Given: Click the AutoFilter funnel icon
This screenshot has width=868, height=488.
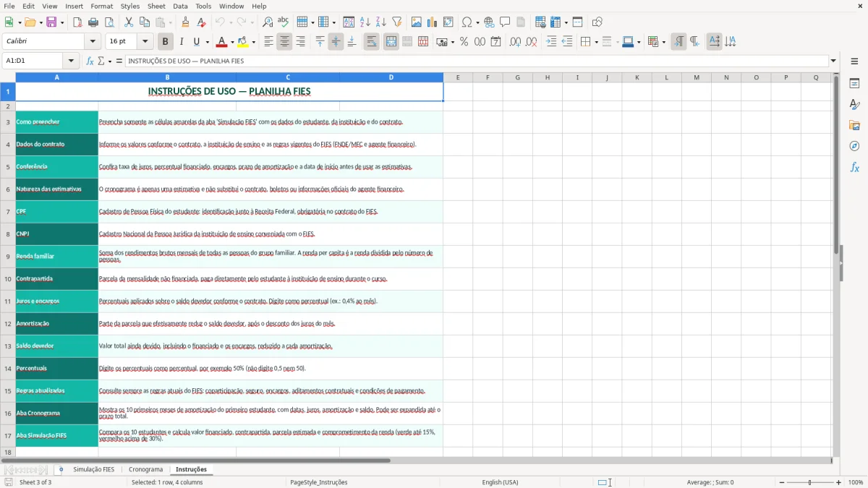Looking at the screenshot, I should tap(397, 22).
